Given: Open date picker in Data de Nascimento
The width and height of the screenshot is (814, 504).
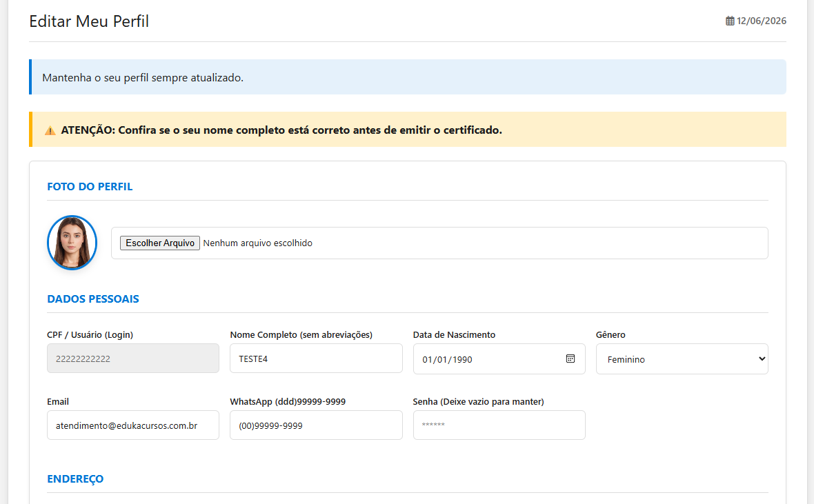Looking at the screenshot, I should (x=570, y=359).
